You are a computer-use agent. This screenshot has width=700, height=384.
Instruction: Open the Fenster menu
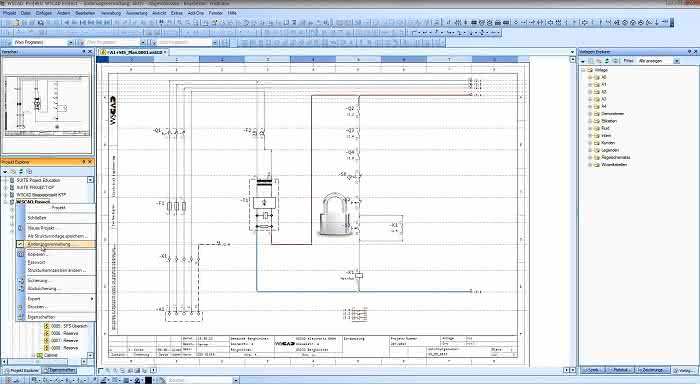216,13
